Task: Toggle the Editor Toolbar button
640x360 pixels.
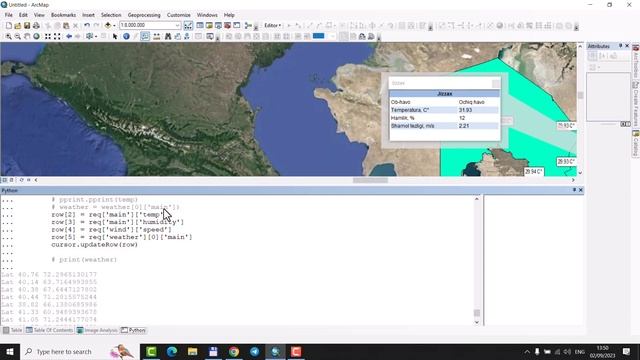Action: pos(188,26)
